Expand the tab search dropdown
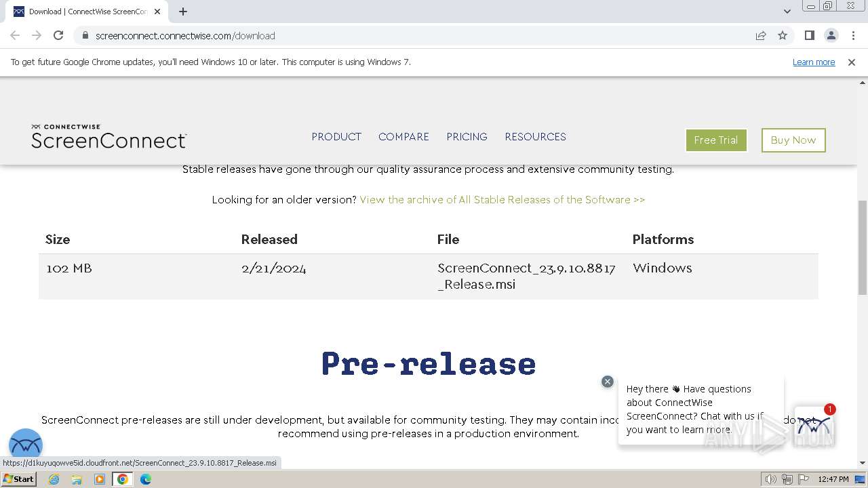 pyautogui.click(x=787, y=12)
